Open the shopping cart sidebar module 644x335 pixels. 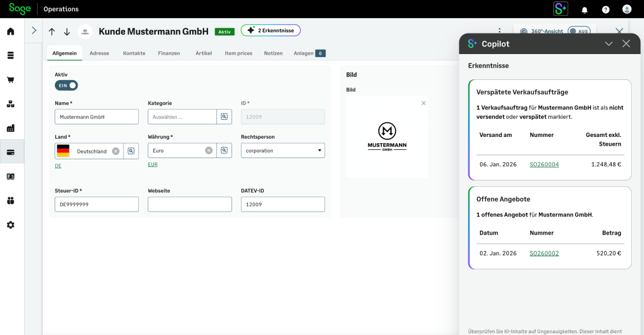[11, 80]
